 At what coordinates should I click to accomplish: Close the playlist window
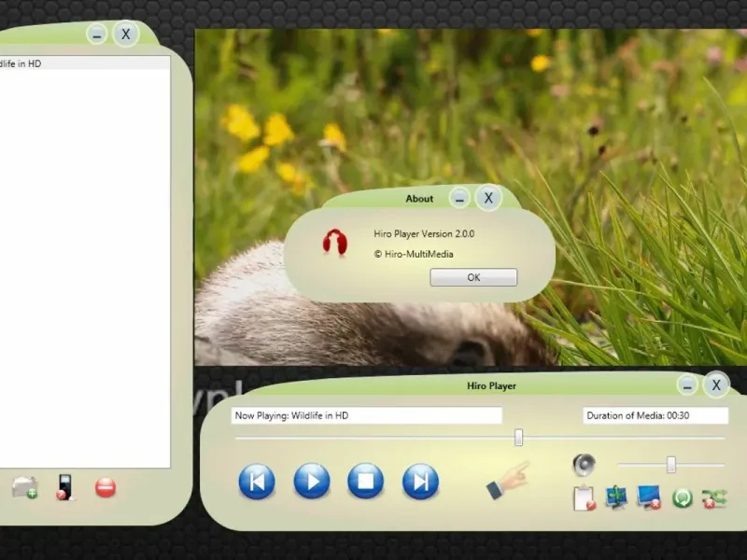[126, 35]
